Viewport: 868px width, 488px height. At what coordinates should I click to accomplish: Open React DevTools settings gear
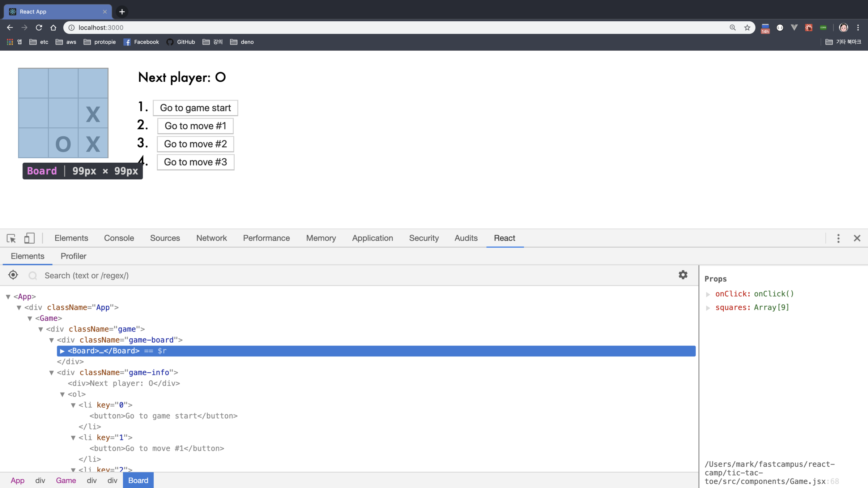click(683, 275)
